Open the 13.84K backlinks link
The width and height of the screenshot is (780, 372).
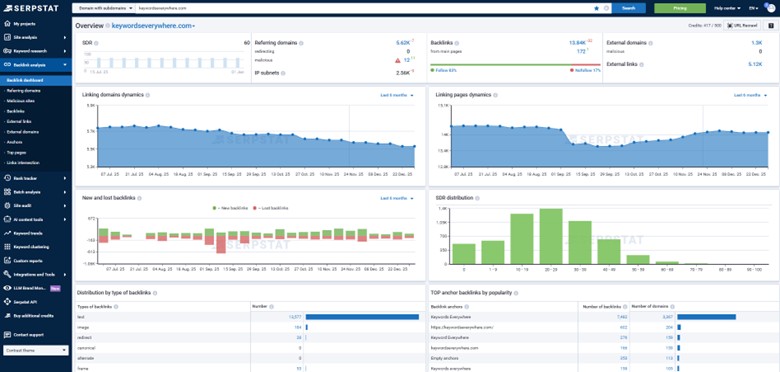(578, 43)
